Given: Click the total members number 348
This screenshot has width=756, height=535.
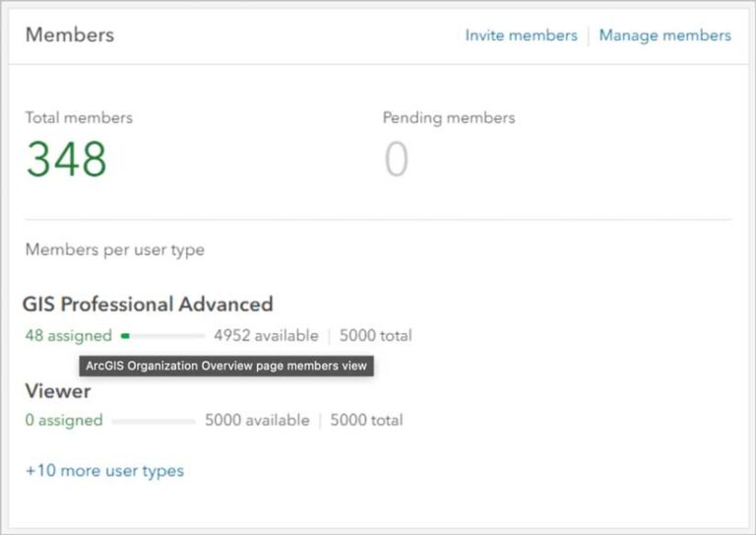Looking at the screenshot, I should [67, 160].
